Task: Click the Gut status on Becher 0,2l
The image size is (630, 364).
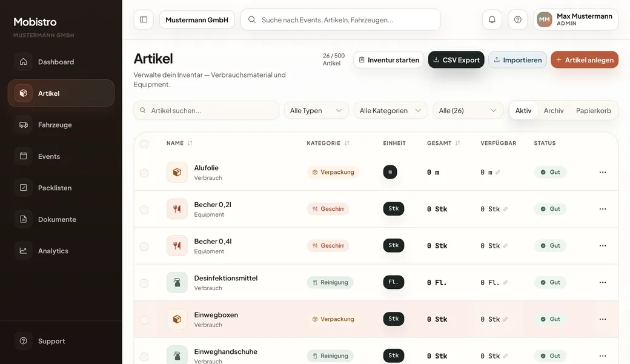Action: click(x=550, y=209)
